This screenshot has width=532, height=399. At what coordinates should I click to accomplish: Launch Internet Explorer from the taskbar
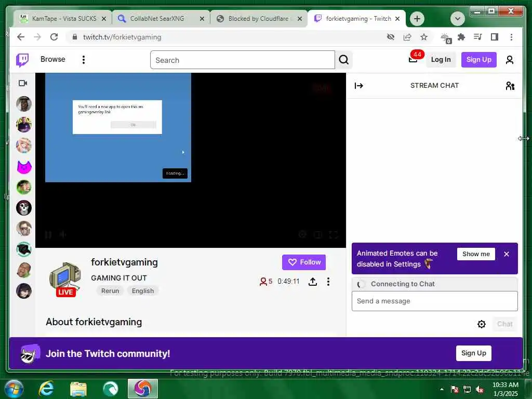tap(46, 389)
